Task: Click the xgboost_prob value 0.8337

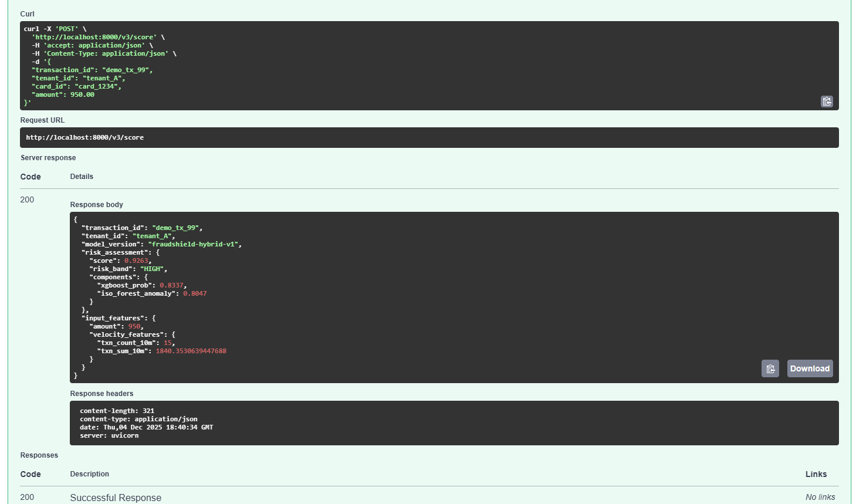Action: click(171, 285)
